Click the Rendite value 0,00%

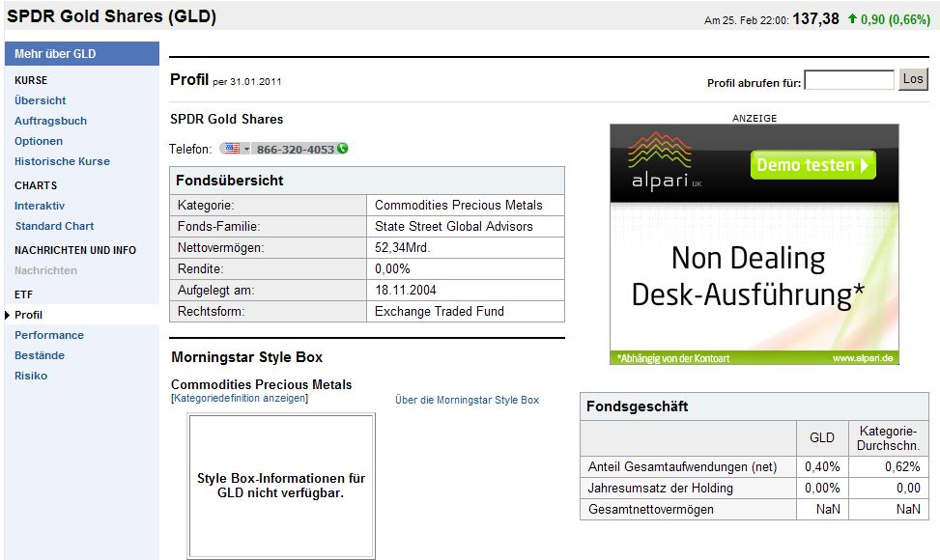coord(392,269)
